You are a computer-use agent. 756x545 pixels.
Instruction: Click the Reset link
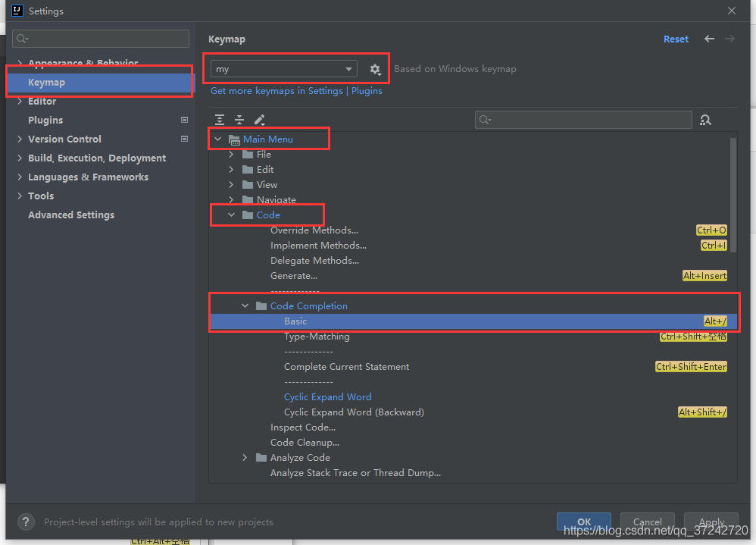coord(676,39)
